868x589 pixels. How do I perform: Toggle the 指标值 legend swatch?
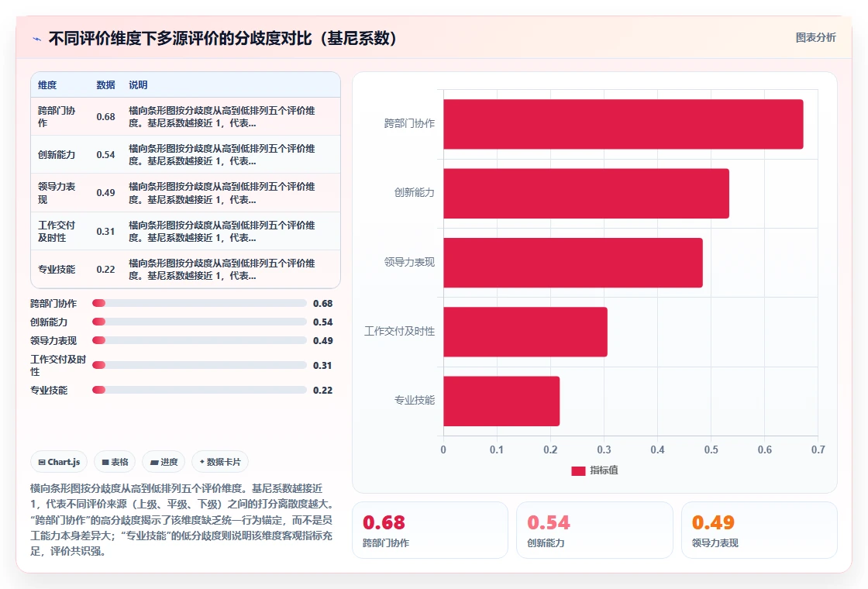pos(578,470)
